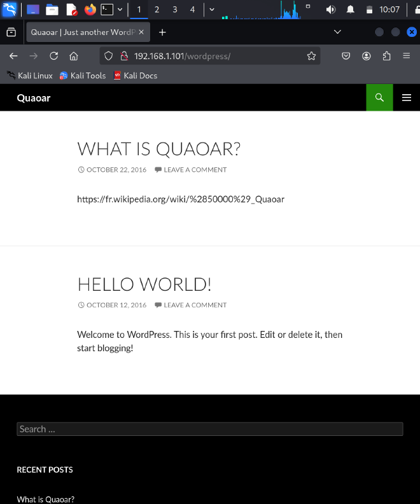The height and width of the screenshot is (504, 420).
Task: Go forward one page
Action: 34,56
